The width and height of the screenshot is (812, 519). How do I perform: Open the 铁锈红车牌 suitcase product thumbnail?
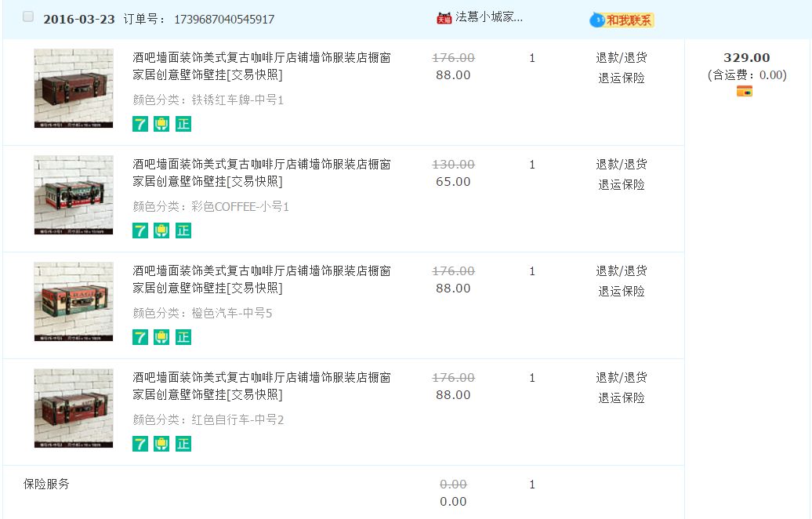(x=74, y=88)
